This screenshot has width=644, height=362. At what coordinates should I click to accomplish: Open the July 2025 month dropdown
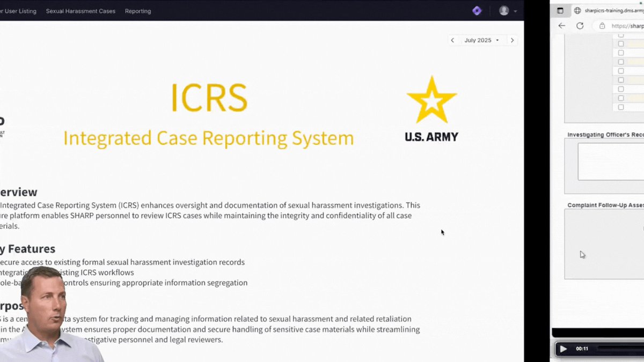(x=481, y=40)
